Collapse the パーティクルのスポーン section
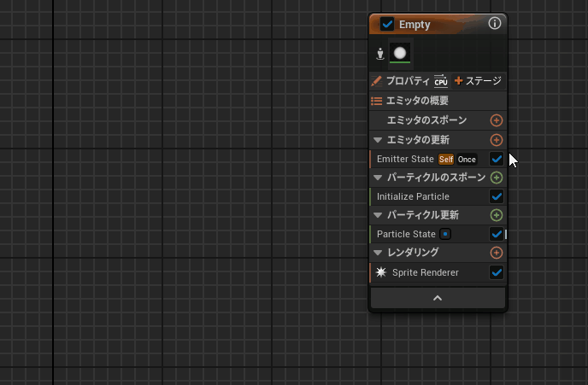The image size is (588, 385). (378, 178)
